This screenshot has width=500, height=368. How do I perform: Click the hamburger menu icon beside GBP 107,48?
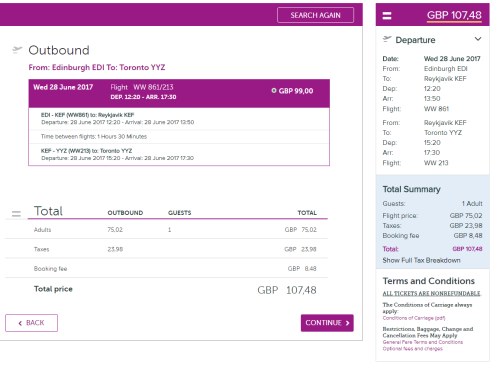tap(387, 15)
